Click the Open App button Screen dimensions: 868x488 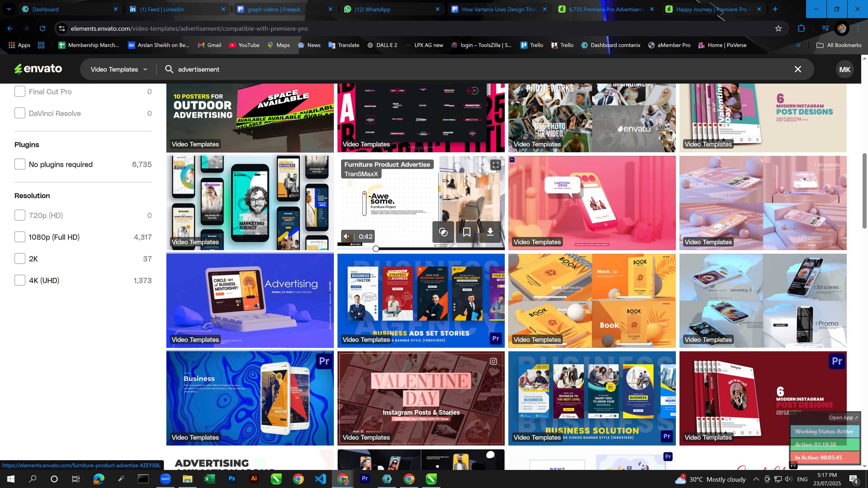click(x=843, y=417)
